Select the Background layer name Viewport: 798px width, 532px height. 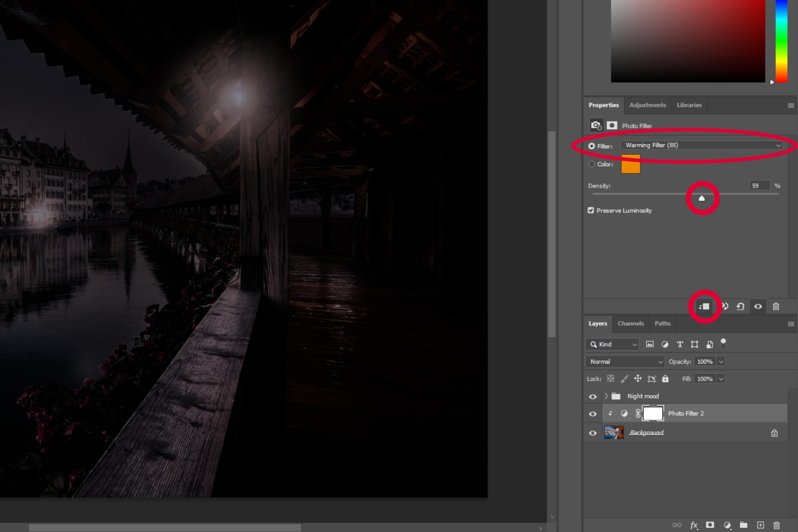[647, 433]
